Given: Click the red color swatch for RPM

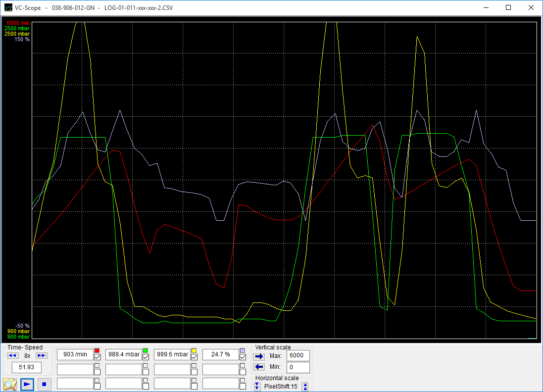Looking at the screenshot, I should [x=97, y=351].
